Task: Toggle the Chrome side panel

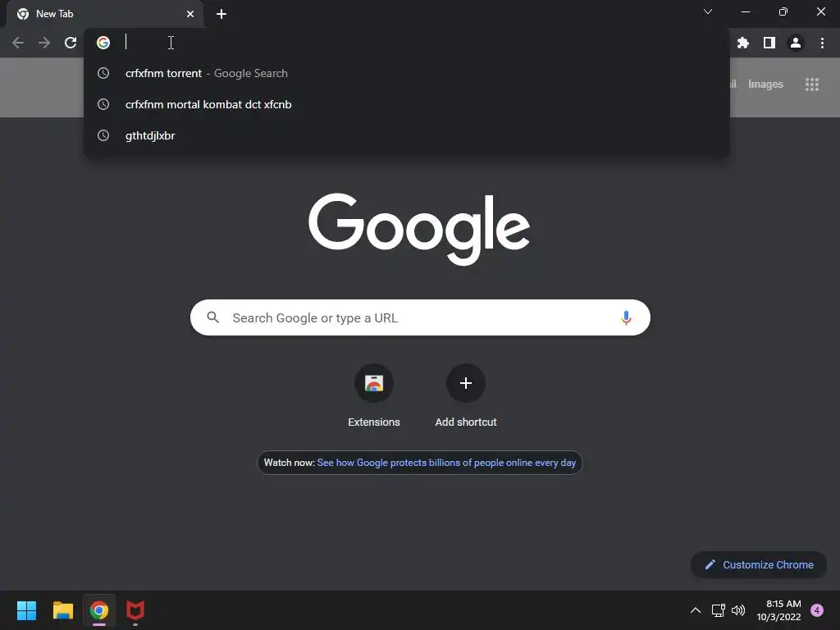Action: (769, 43)
